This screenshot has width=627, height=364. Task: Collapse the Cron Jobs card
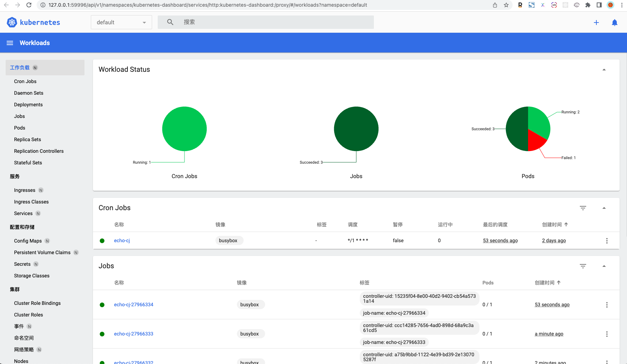click(604, 208)
